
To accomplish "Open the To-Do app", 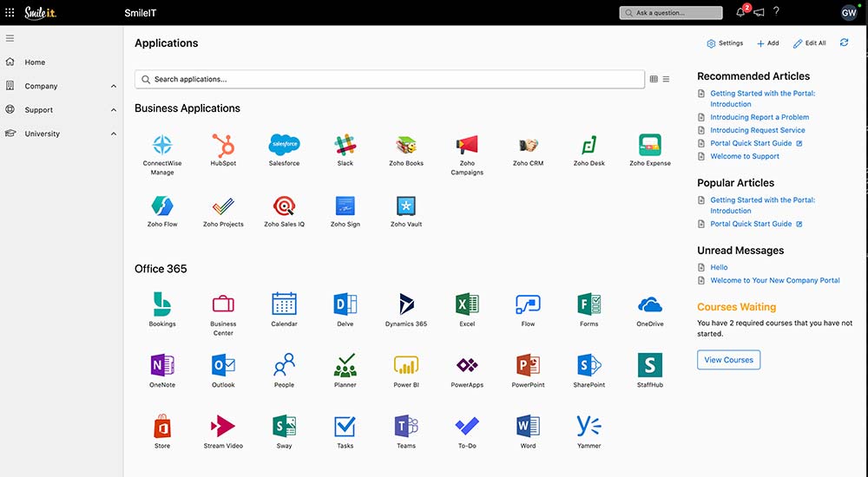I will click(467, 426).
